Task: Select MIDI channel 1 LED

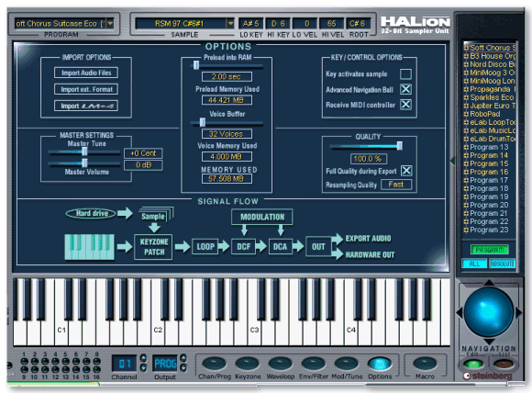Action: [x=24, y=361]
